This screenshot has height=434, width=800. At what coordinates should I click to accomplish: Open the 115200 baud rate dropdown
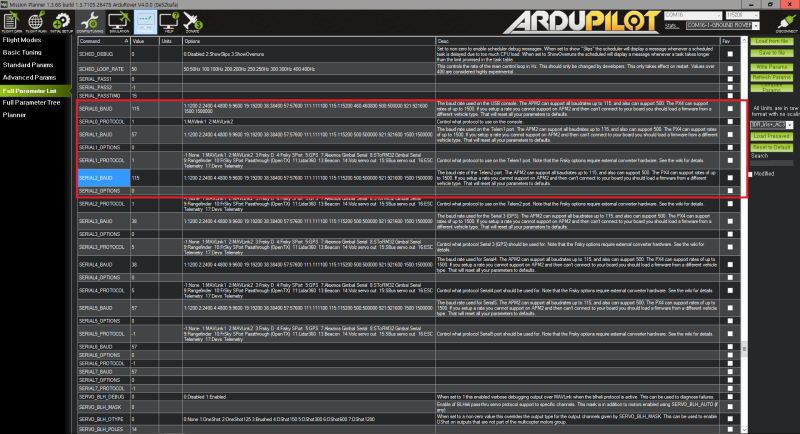[x=742, y=15]
